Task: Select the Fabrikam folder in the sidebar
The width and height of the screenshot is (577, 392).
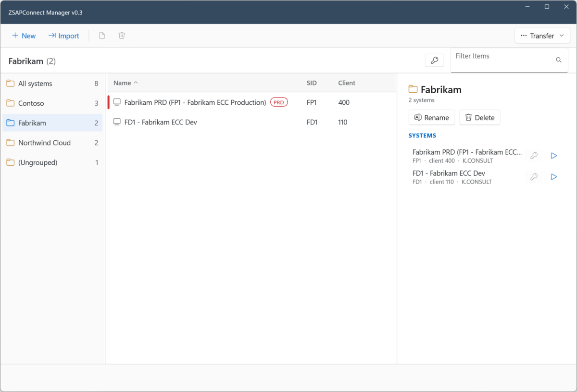Action: [52, 123]
